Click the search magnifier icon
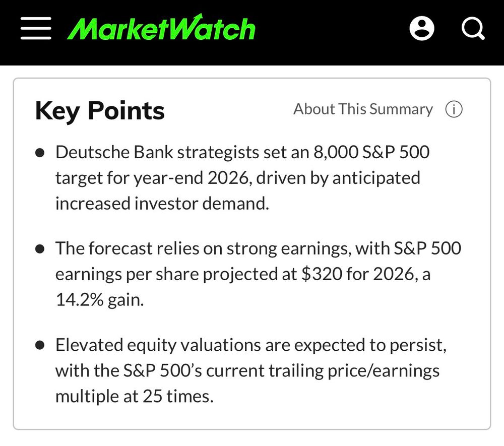The width and height of the screenshot is (504, 446). pyautogui.click(x=473, y=28)
